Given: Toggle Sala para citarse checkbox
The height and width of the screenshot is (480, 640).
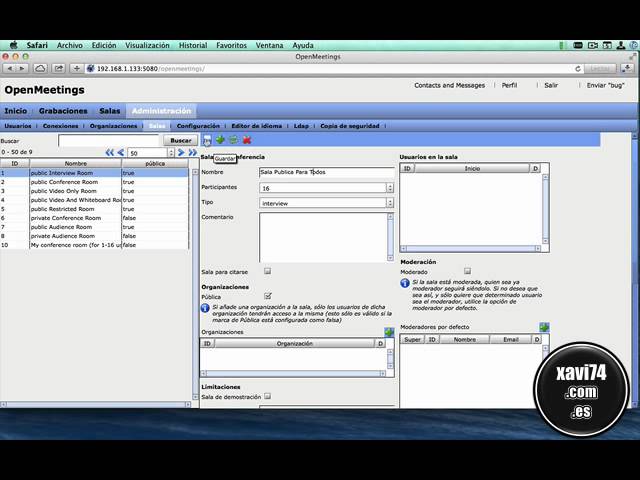Looking at the screenshot, I should pyautogui.click(x=267, y=271).
